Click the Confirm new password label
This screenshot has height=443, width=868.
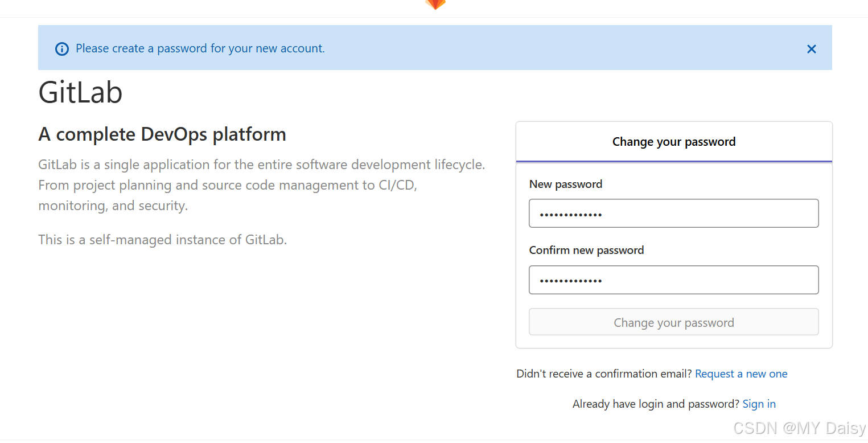pos(586,250)
